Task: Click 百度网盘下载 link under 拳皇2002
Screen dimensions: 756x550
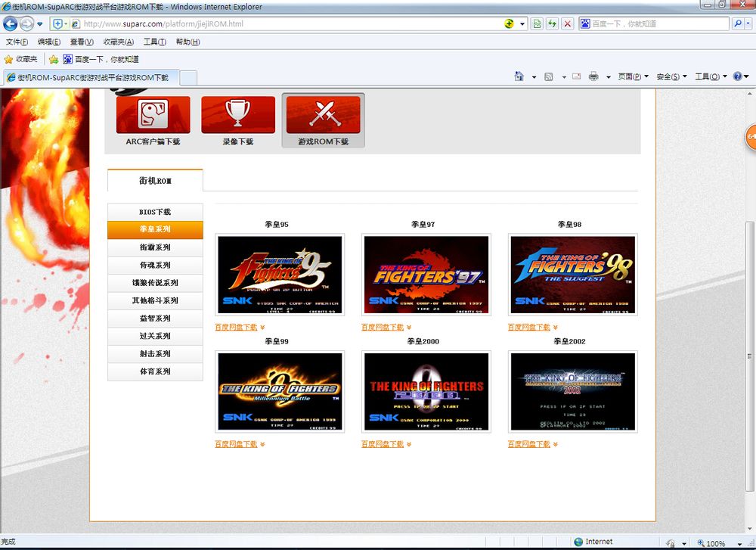Action: [529, 444]
